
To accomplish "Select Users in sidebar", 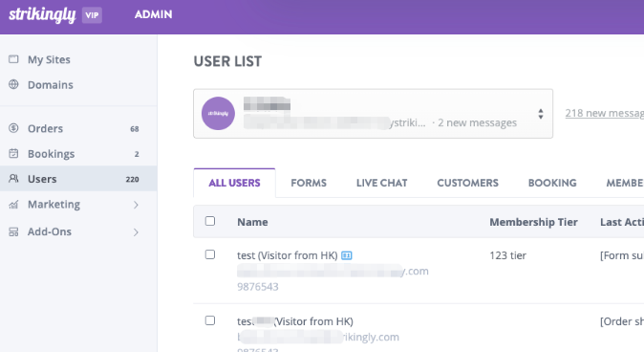I will click(x=78, y=179).
